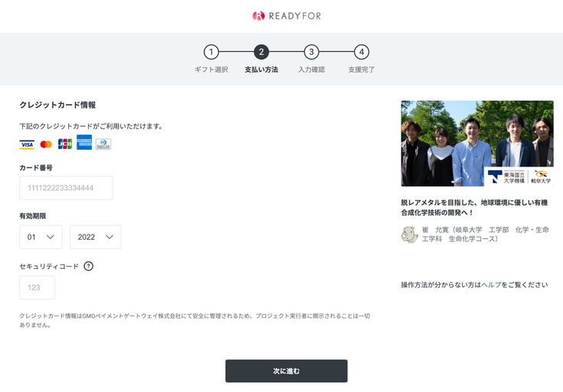Open the project title 脱レアメタルを目指した link

tap(474, 207)
